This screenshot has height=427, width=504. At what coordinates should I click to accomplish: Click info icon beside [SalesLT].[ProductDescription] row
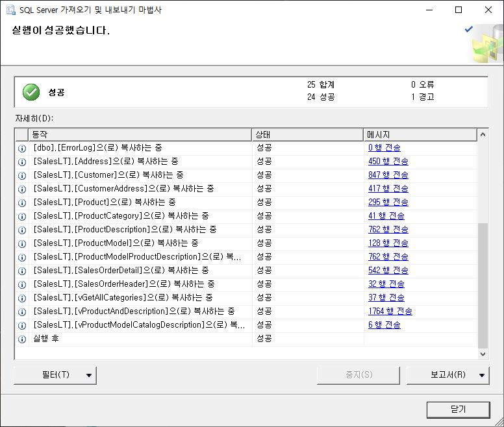[x=22, y=230]
